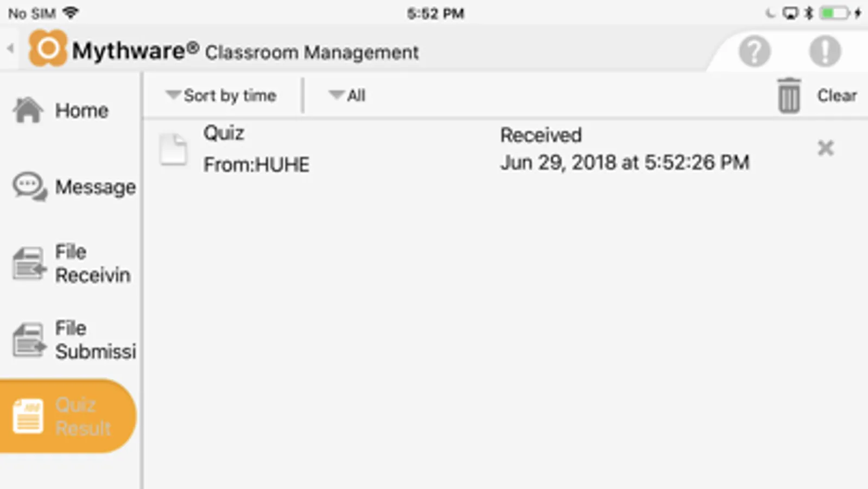This screenshot has height=489, width=868.
Task: Expand the Sort by time dropdown
Action: 221,96
